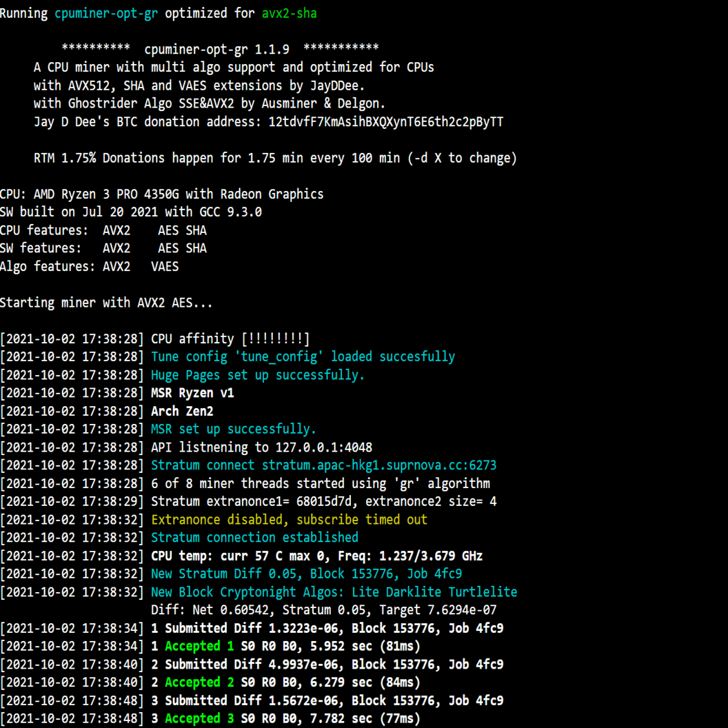
Task: Click the 'CPU temp: curr 57 C' line
Action: 241,556
